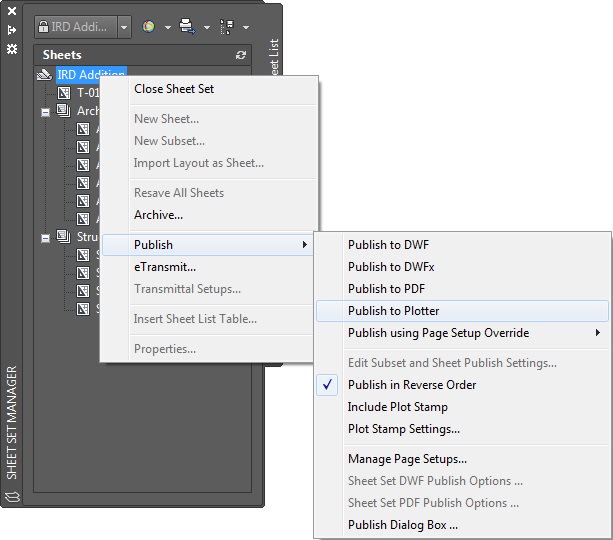
Task: Choose Sheet Set PDF Publish Options ...
Action: point(462,503)
